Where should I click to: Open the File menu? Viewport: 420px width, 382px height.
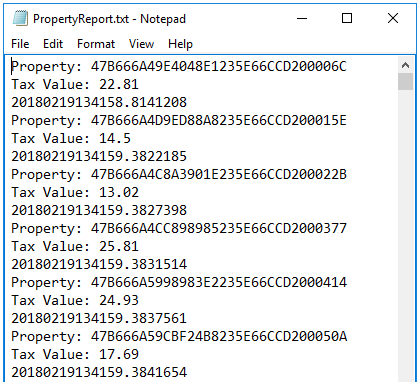[20, 44]
